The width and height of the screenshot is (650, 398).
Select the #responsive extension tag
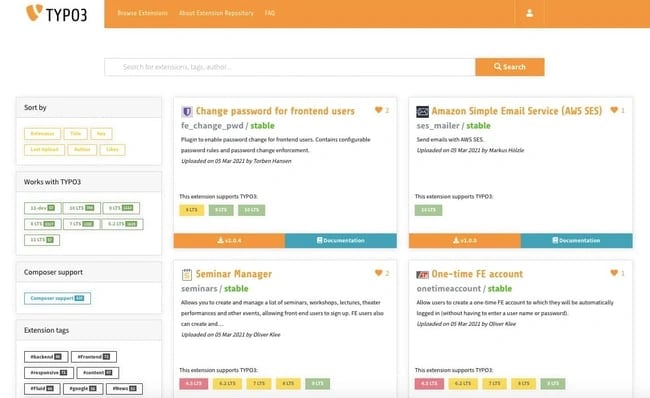tap(49, 373)
